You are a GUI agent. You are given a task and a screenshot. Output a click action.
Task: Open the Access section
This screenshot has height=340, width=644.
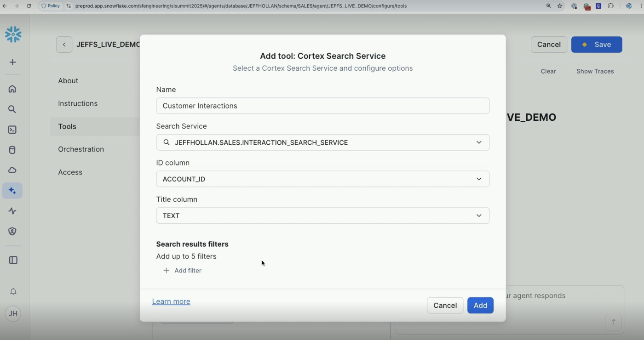click(70, 172)
